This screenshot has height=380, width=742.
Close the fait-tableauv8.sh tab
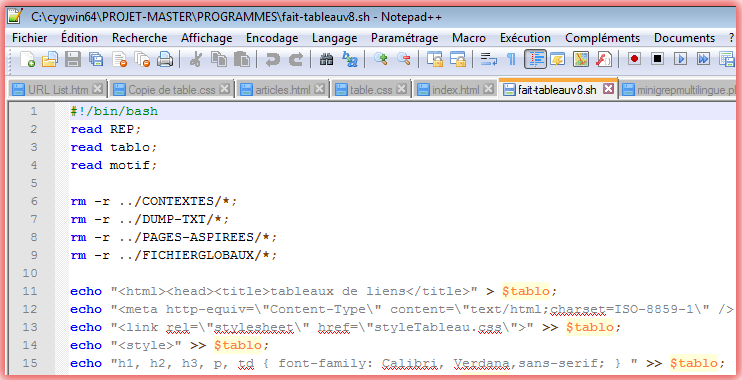[609, 88]
